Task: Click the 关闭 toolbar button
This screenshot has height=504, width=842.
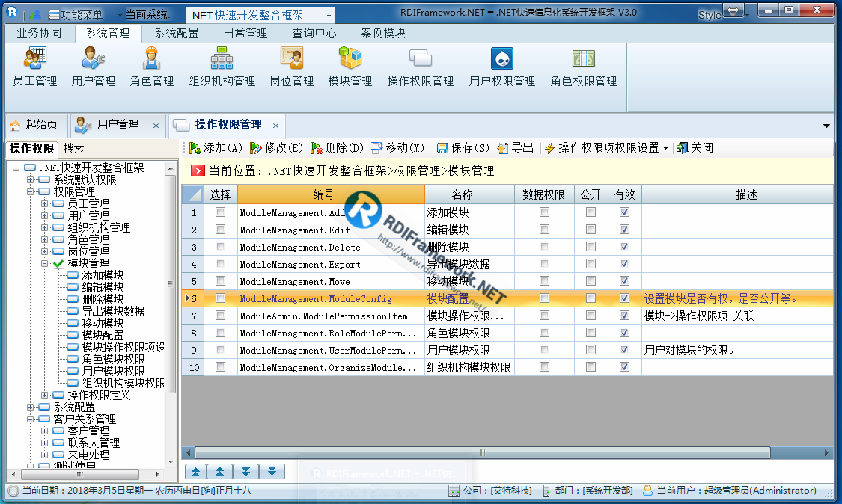Action: [695, 147]
